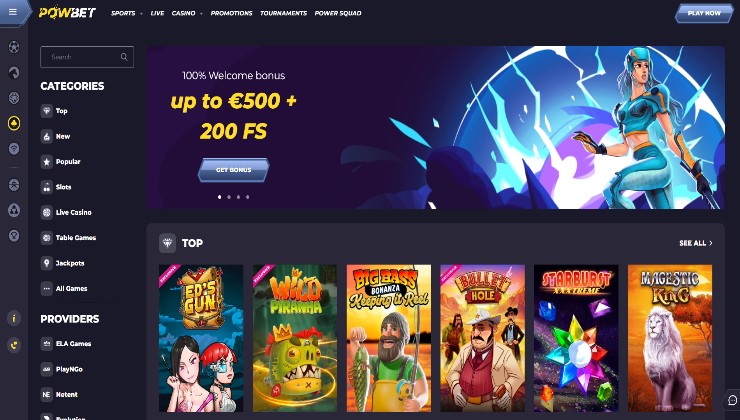Open the info icon in sidebar
This screenshot has width=740, height=420.
pyautogui.click(x=14, y=318)
